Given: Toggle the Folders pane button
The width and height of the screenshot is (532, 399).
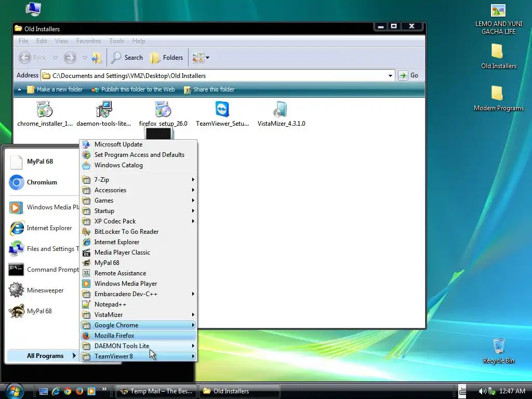Looking at the screenshot, I should coord(167,58).
